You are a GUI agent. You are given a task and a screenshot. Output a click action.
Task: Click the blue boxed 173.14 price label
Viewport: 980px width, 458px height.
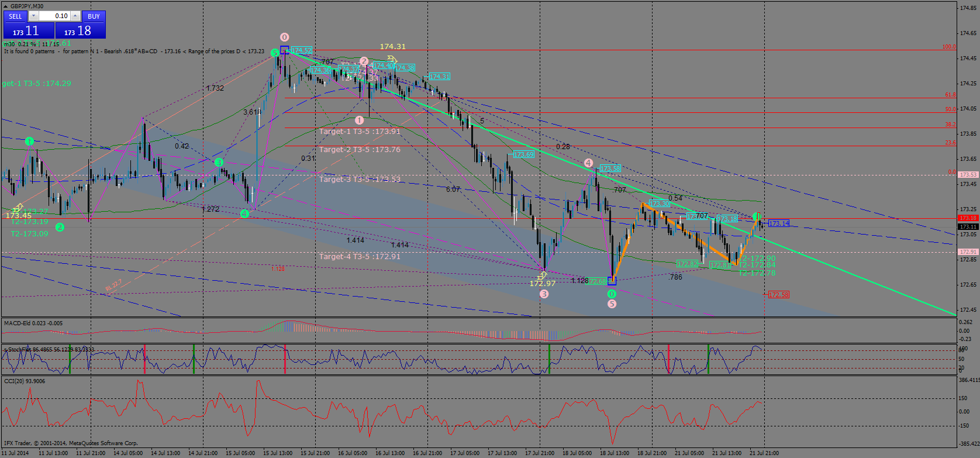(x=779, y=223)
